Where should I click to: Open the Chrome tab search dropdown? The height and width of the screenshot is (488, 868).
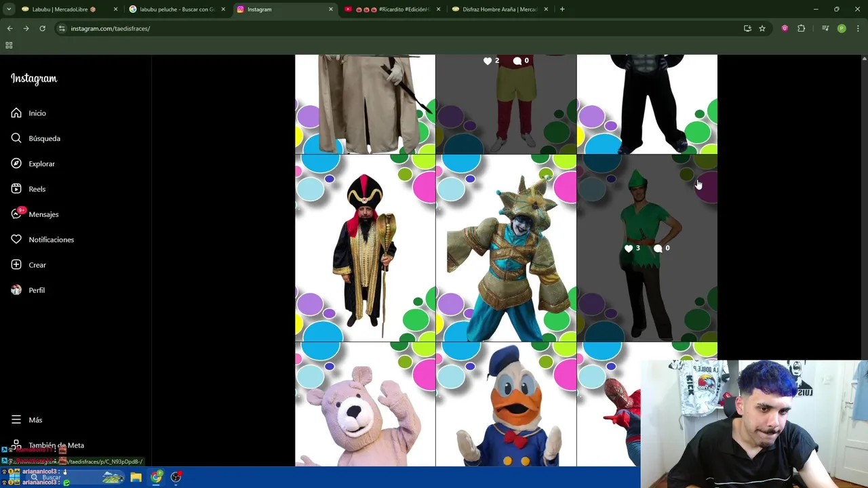(9, 9)
